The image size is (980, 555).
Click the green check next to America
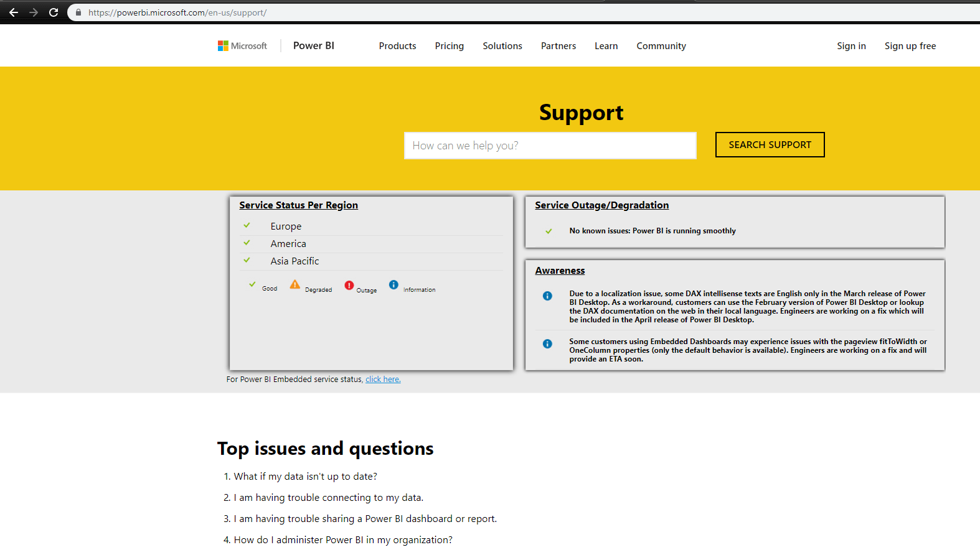247,243
